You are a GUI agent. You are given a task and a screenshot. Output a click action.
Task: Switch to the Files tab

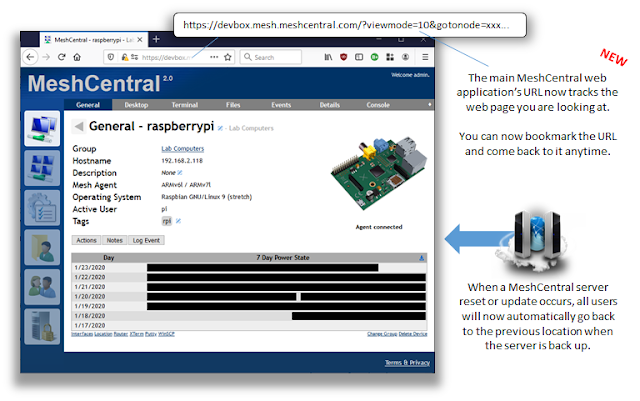tap(233, 105)
